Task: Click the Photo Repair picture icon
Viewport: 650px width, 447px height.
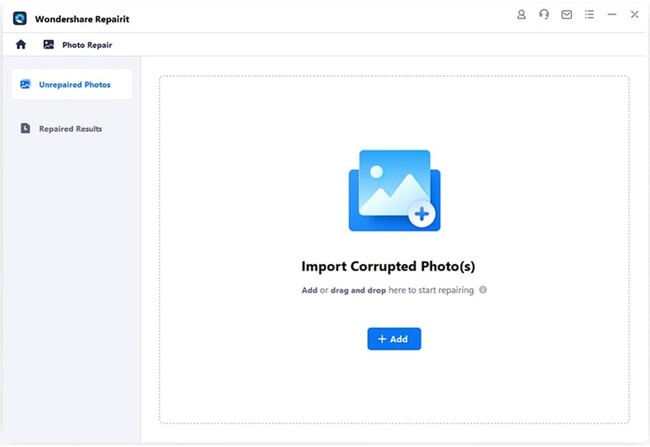Action: 49,44
